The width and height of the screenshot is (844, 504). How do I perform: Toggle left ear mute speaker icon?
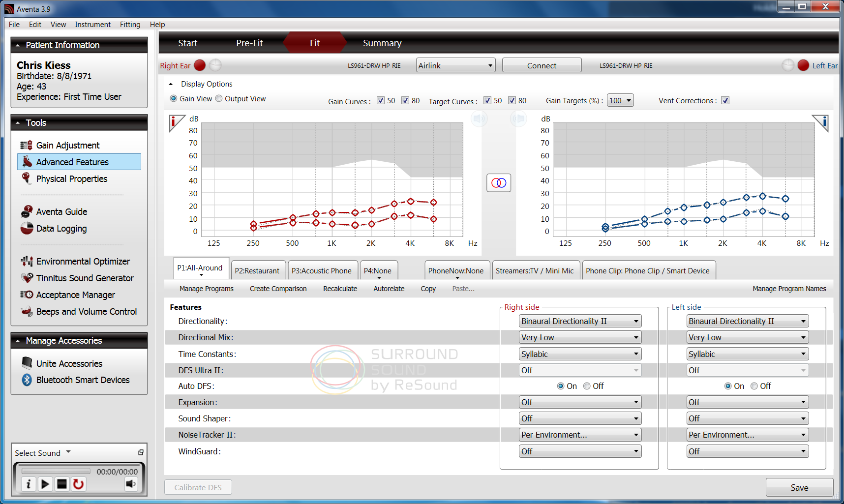coord(518,119)
